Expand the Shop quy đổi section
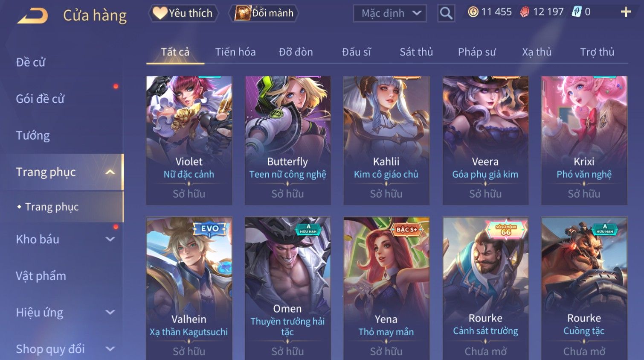644x360 pixels. pyautogui.click(x=110, y=349)
